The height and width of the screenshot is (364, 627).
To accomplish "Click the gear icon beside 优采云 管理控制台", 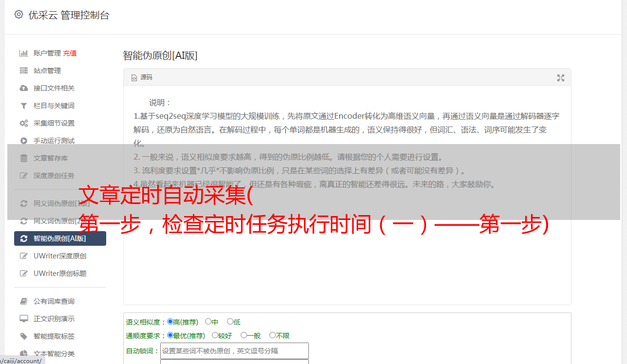I will click(x=19, y=15).
